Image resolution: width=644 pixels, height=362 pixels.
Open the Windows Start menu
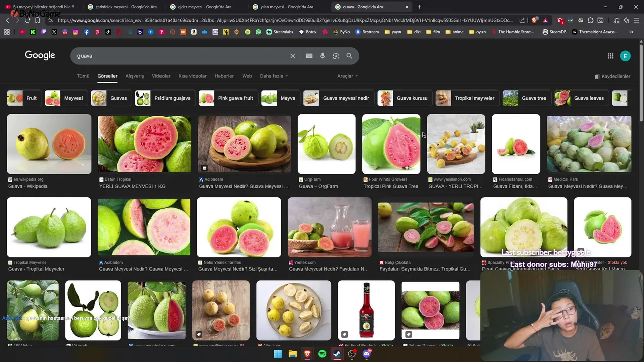coord(278,354)
